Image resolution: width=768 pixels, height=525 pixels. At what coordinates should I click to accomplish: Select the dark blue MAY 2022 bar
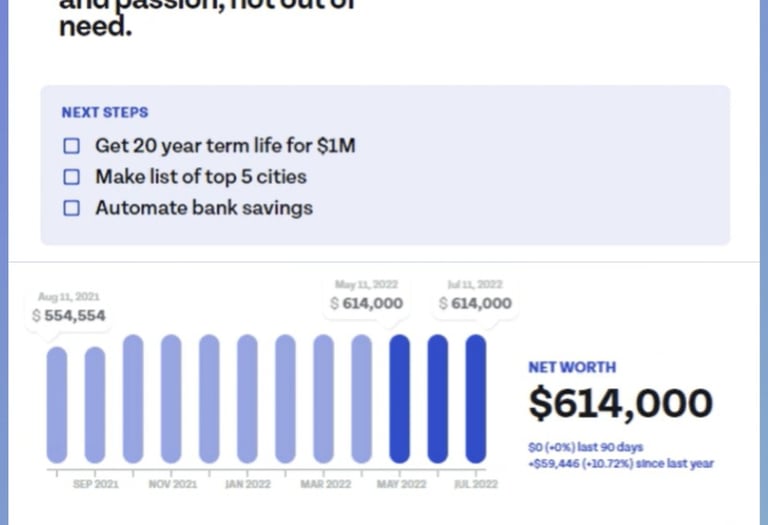400,398
